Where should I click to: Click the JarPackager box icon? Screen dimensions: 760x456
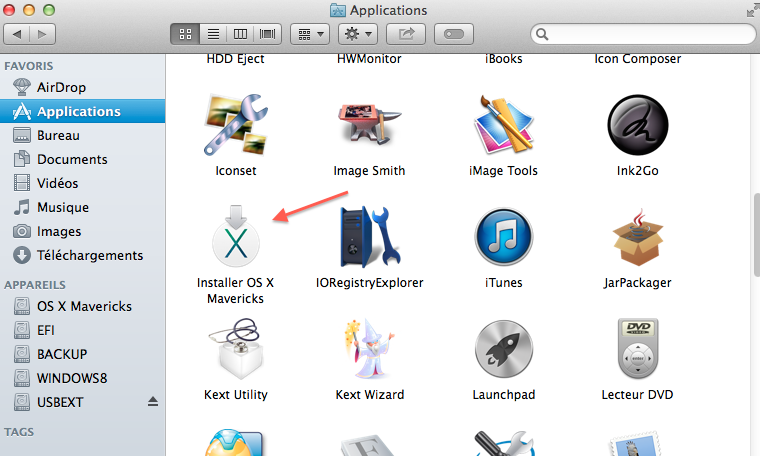pyautogui.click(x=637, y=237)
